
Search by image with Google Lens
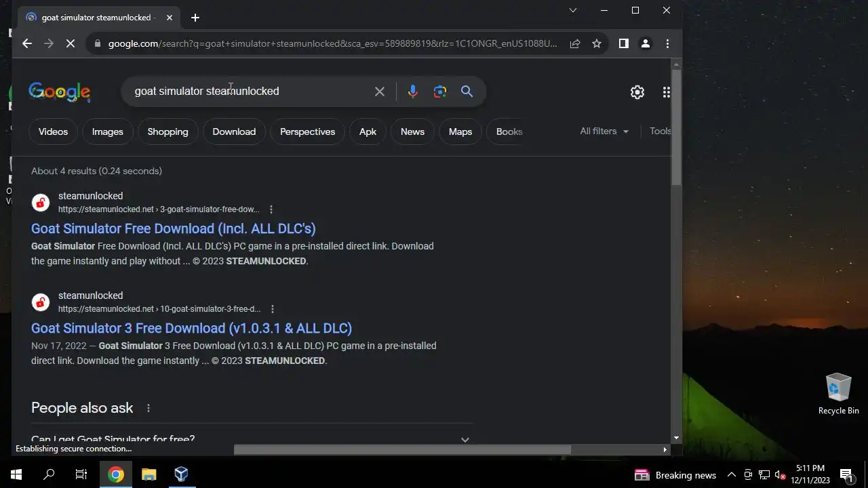[x=440, y=91]
